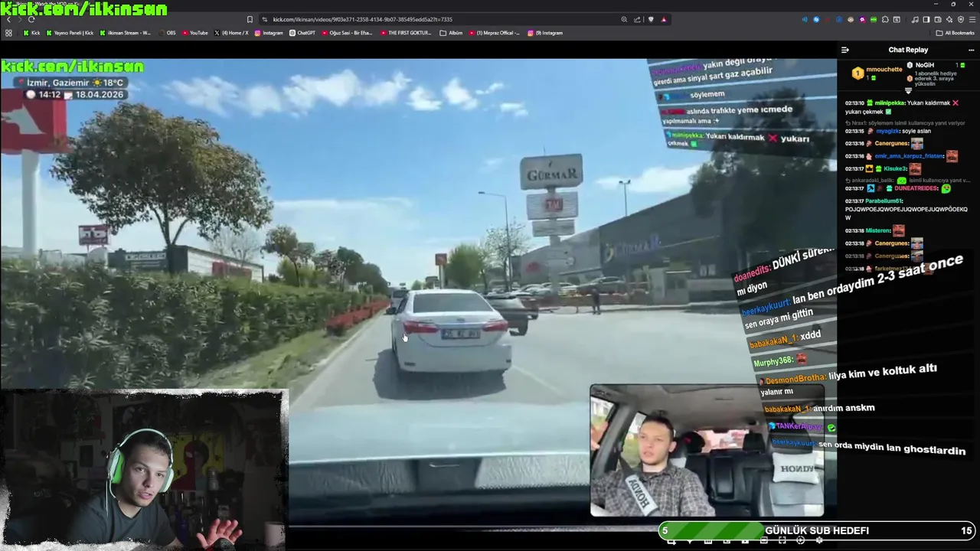
Task: Open the Kick bookmark
Action: point(31,33)
